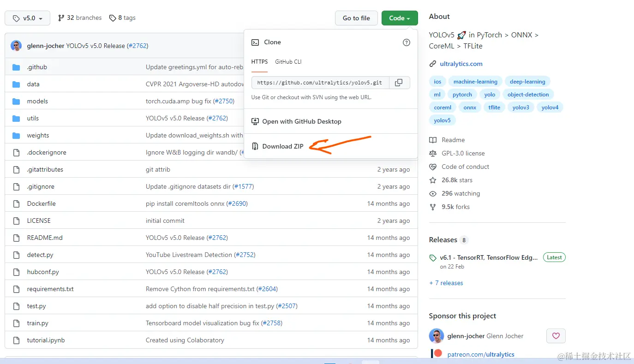
Task: Open the .gitattributes file
Action: 45,170
